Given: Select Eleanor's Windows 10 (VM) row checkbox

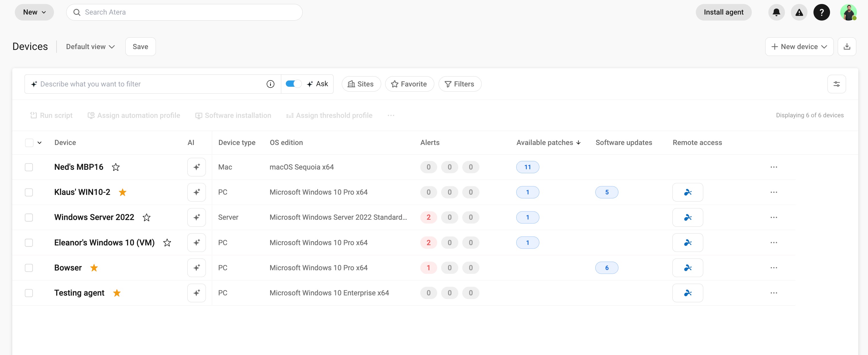Looking at the screenshot, I should click(x=29, y=243).
